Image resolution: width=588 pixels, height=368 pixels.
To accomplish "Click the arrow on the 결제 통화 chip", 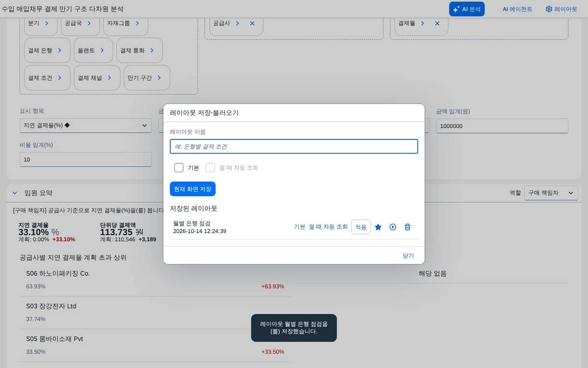I will click(152, 50).
